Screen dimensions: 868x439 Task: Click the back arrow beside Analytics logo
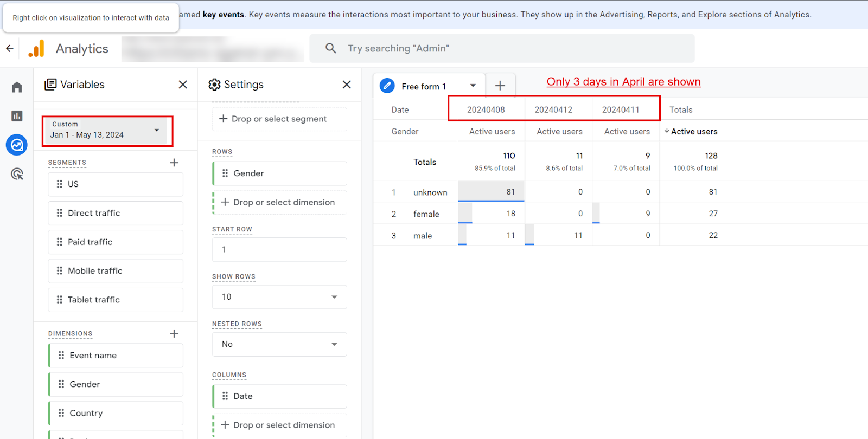(10, 48)
